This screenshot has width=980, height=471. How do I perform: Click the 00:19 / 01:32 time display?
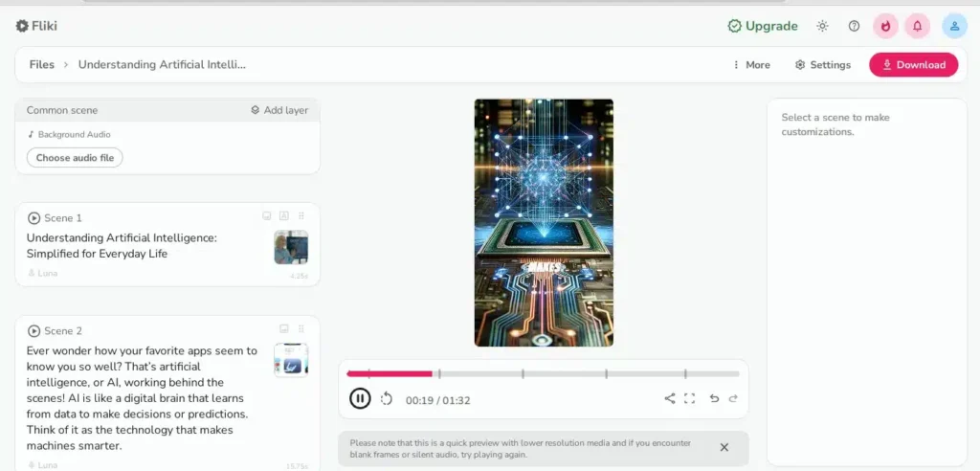coord(437,400)
